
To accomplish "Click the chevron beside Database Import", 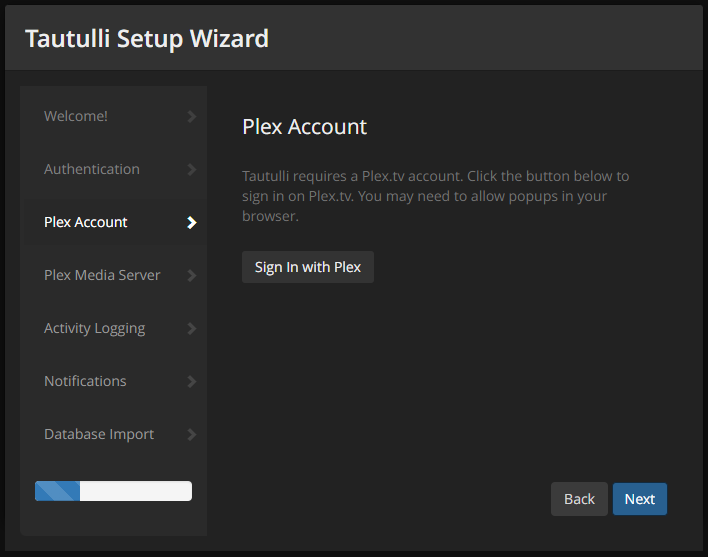I will tap(192, 435).
